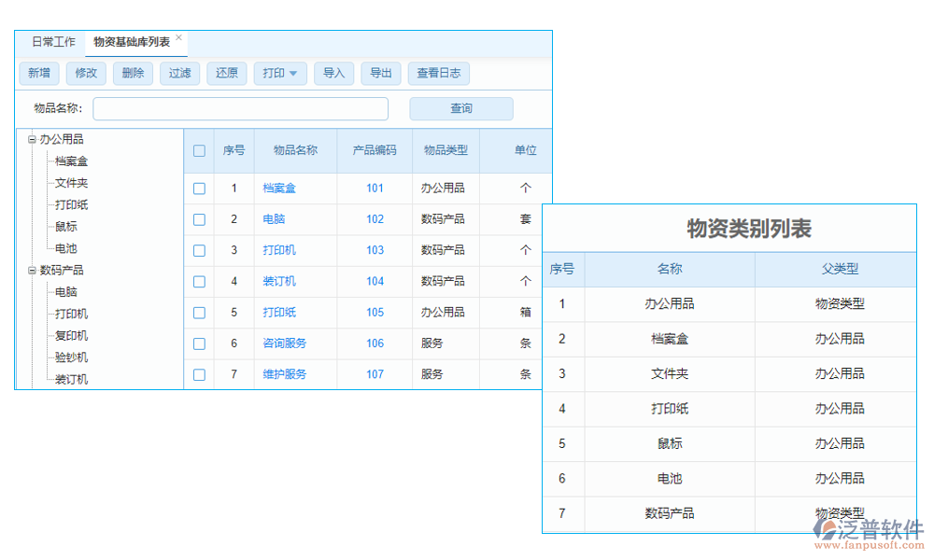
Task: Click 还原 to restore the list
Action: 226,74
